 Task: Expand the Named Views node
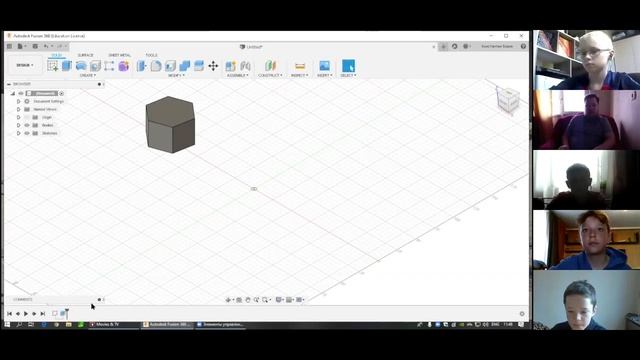tap(18, 109)
